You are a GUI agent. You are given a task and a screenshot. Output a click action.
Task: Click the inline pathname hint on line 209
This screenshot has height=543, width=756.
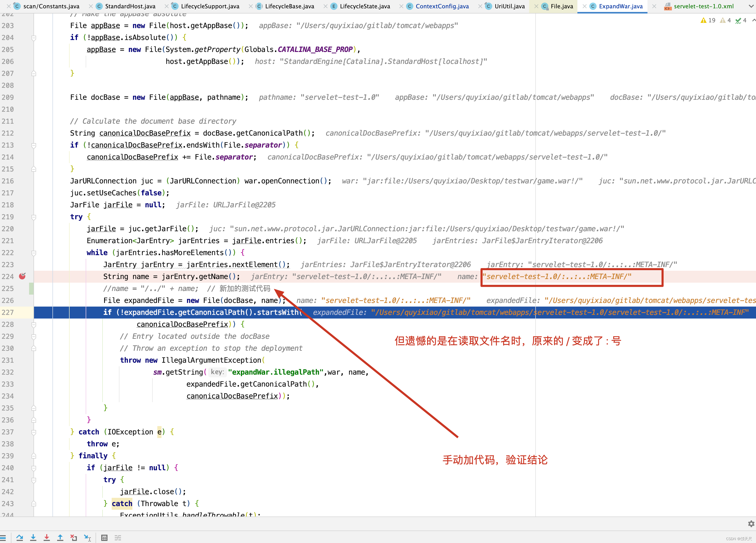click(319, 97)
